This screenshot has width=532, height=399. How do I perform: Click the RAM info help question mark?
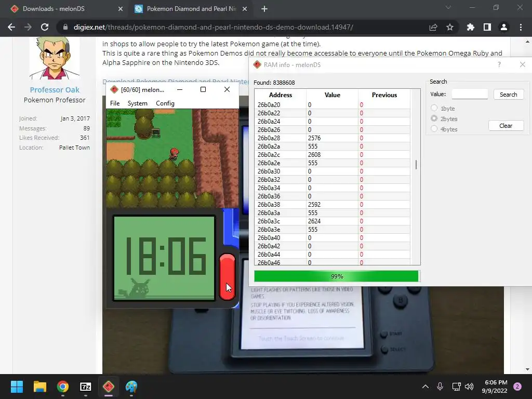pyautogui.click(x=499, y=64)
